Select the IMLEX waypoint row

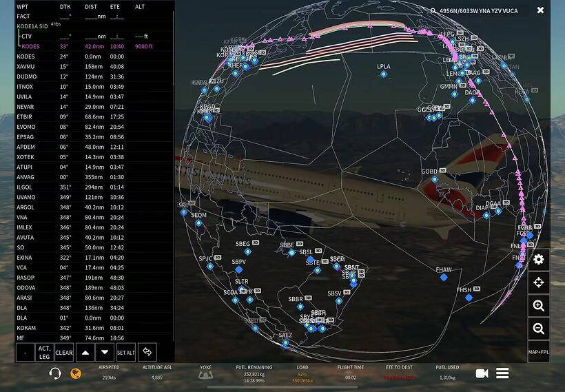pyautogui.click(x=94, y=228)
